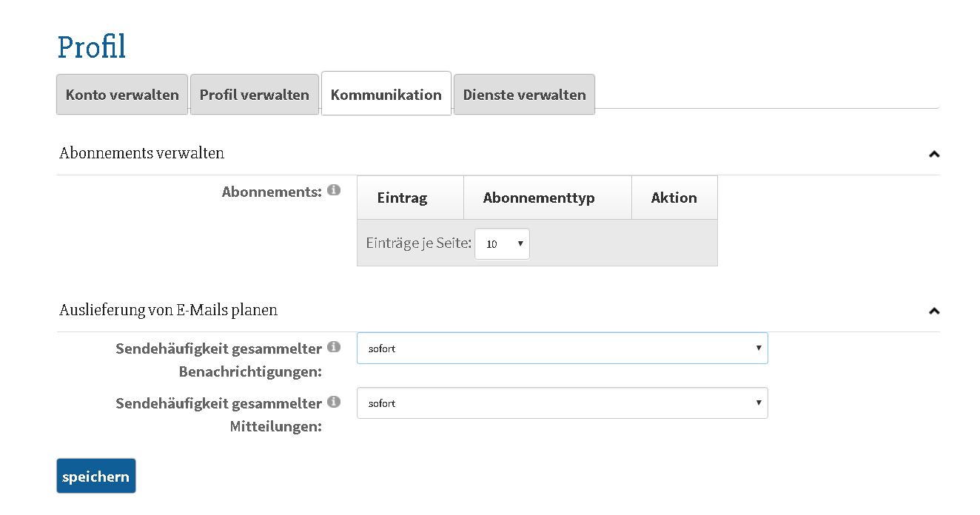Image resolution: width=980 pixels, height=515 pixels.
Task: Open Benachrichtigungen send frequency dropdown
Action: [562, 348]
